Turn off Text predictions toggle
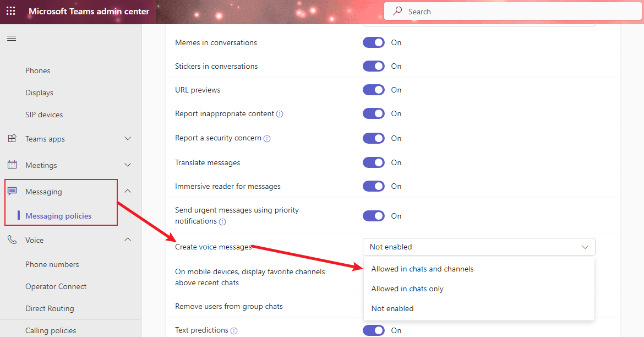Screen dimensions: 644x337 [373, 330]
